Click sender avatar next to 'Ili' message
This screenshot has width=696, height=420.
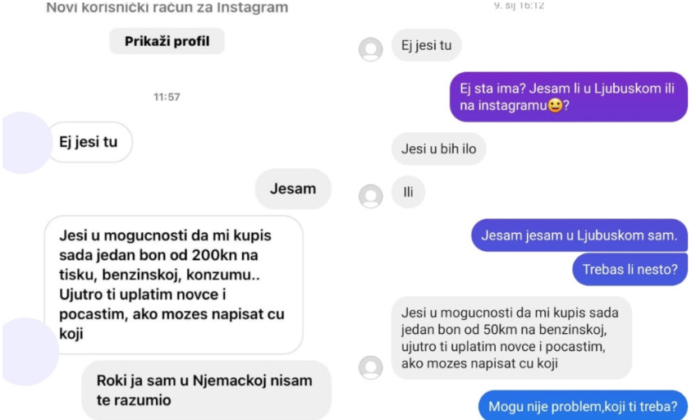[x=371, y=196]
